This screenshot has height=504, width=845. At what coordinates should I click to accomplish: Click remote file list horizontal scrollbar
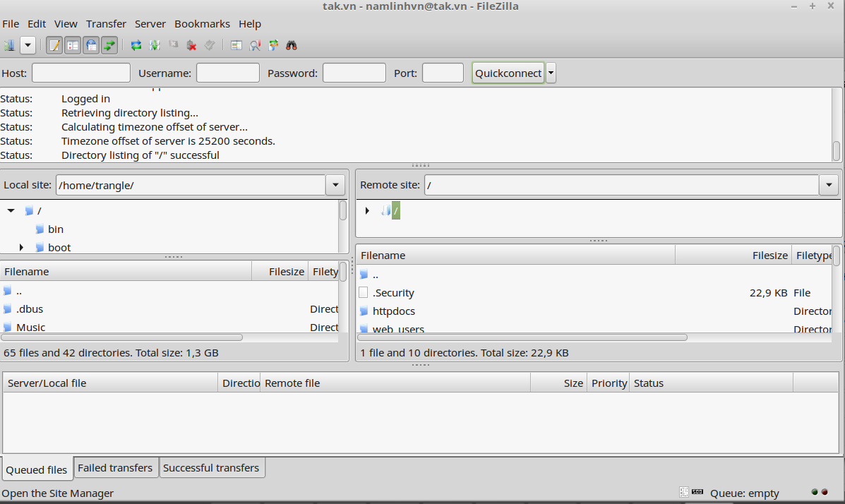pos(522,337)
